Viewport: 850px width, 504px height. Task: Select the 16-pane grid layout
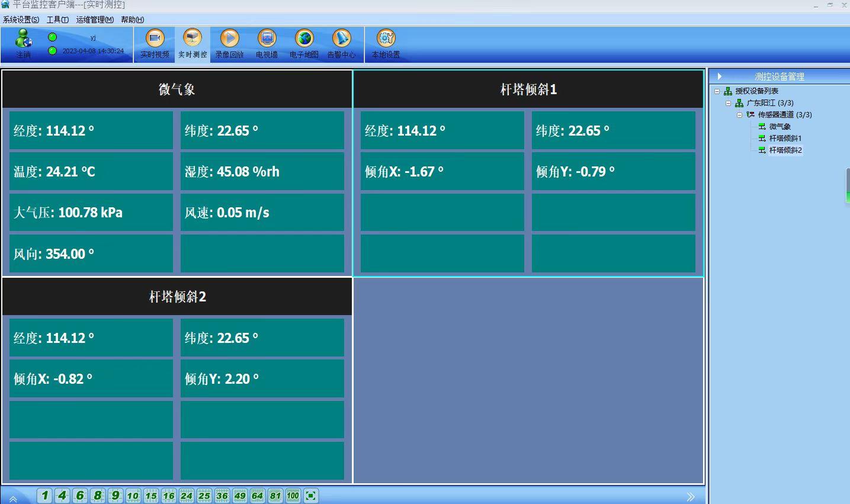(x=169, y=496)
